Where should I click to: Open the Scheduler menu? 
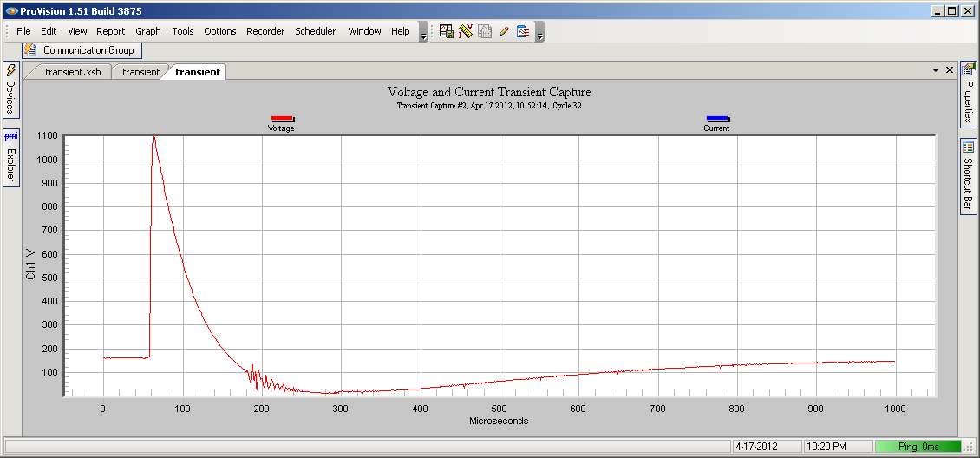[316, 31]
